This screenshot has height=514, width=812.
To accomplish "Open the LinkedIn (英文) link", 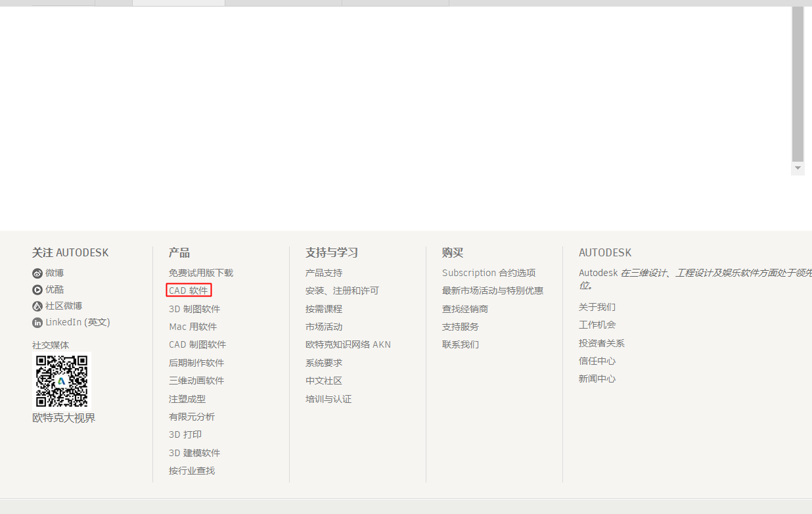I will click(x=78, y=322).
